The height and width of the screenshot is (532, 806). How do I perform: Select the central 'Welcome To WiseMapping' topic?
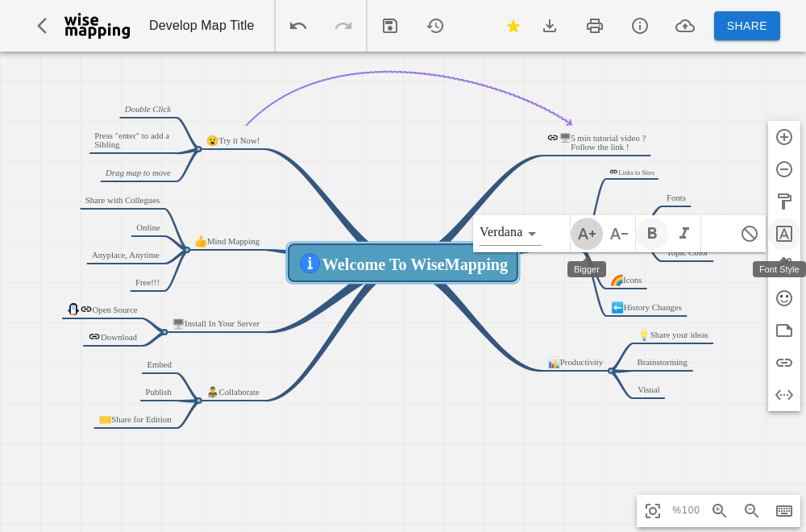click(x=403, y=263)
